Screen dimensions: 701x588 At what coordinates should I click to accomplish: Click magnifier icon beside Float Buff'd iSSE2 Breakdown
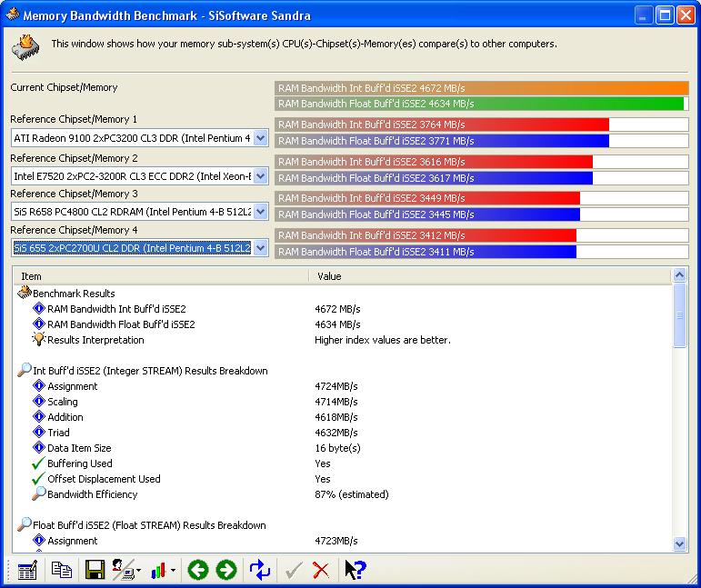coord(25,524)
